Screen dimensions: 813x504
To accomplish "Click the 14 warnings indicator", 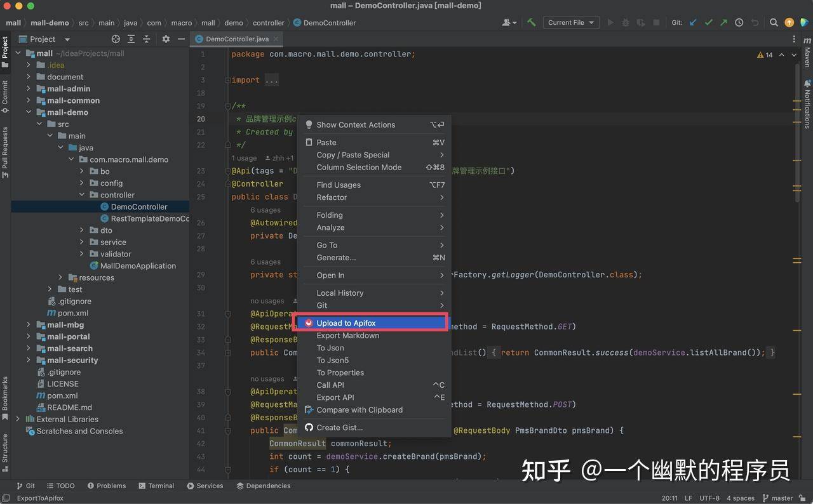I will coord(765,55).
